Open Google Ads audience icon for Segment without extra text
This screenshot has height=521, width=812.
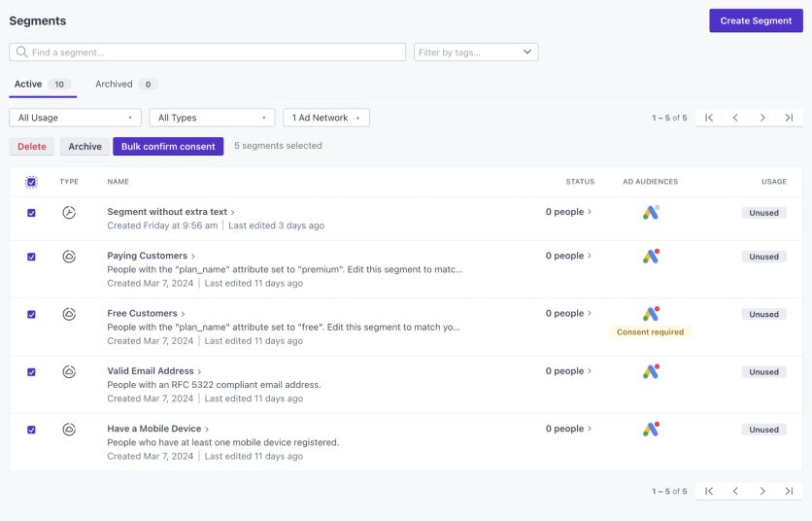(651, 212)
